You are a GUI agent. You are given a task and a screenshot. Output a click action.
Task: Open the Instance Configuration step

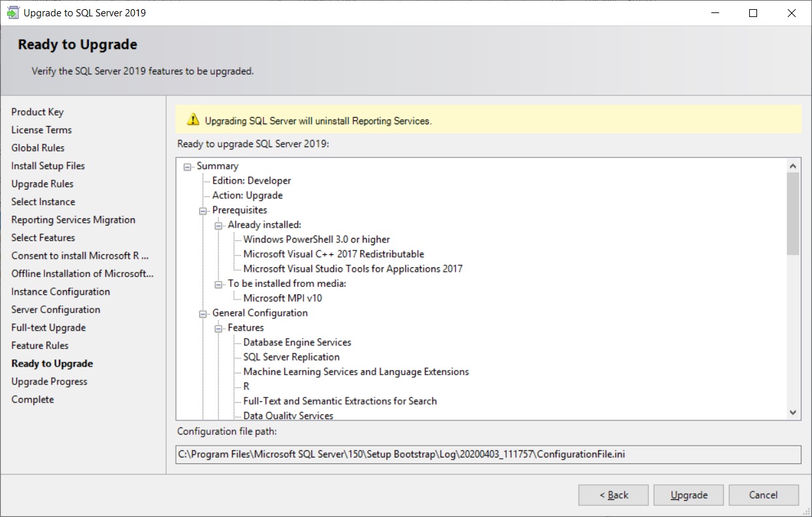60,292
